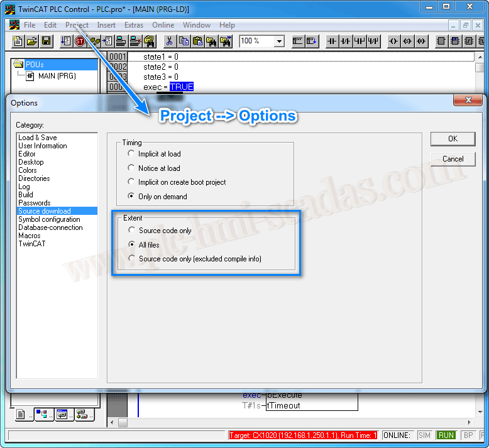This screenshot has height=448, width=489.
Task: Open the Data types tab icon at the bottom left
Action: (x=42, y=414)
